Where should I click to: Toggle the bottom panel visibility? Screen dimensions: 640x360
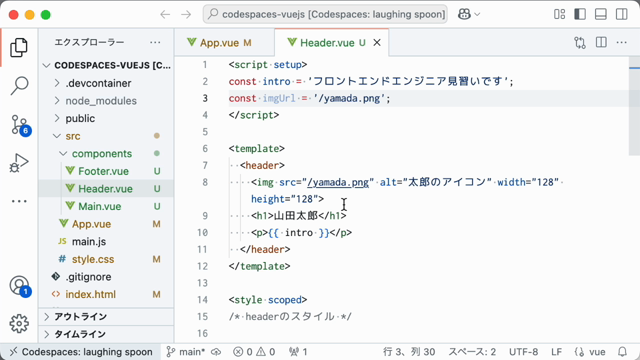click(601, 15)
